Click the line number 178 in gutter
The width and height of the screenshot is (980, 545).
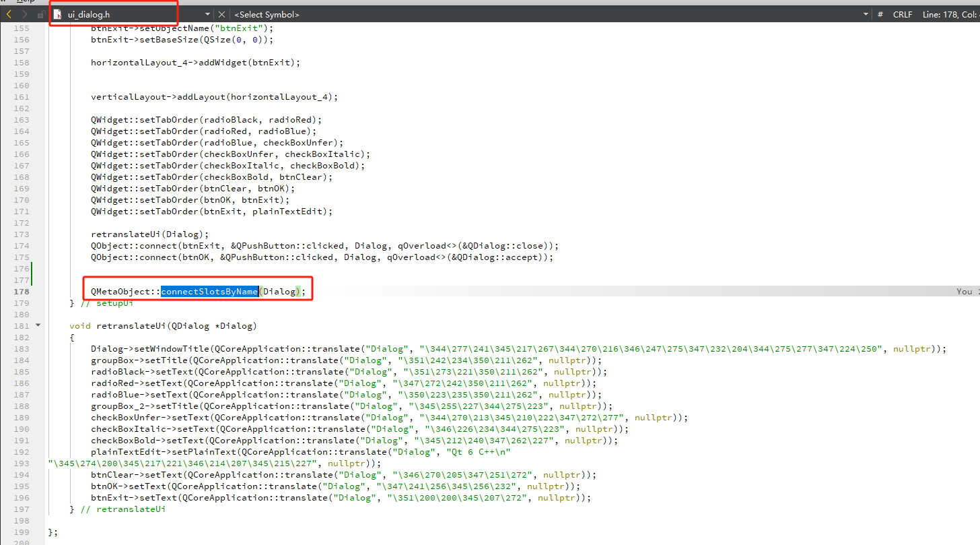22,291
